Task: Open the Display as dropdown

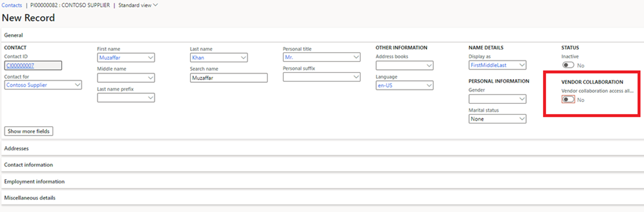Action: pos(522,65)
